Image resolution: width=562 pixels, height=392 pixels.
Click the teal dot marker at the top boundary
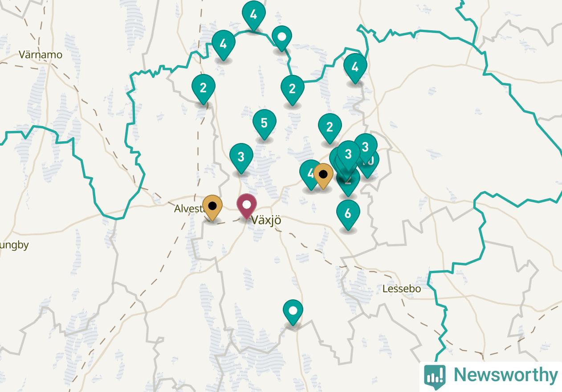[281, 37]
